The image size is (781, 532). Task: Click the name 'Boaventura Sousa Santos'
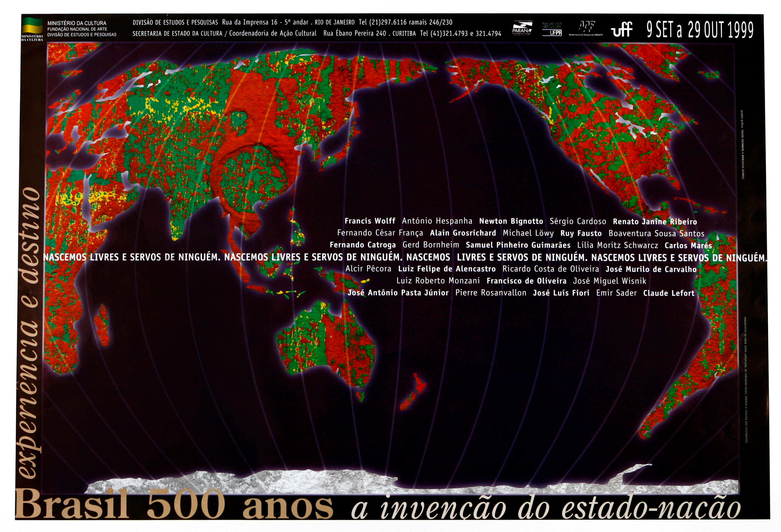pos(656,234)
